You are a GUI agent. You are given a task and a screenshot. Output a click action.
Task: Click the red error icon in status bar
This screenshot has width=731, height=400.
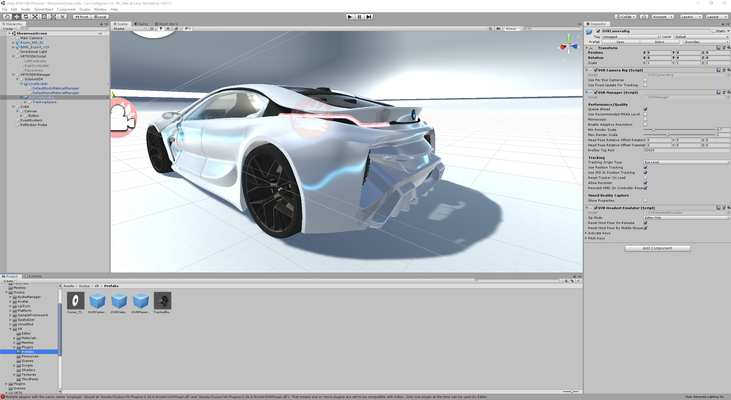pyautogui.click(x=3, y=397)
